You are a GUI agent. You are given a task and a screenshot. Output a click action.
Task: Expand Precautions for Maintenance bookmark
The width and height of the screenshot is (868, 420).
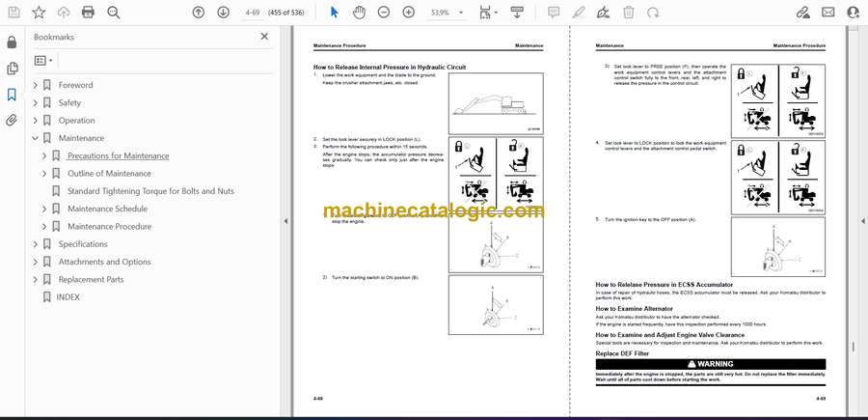(44, 156)
